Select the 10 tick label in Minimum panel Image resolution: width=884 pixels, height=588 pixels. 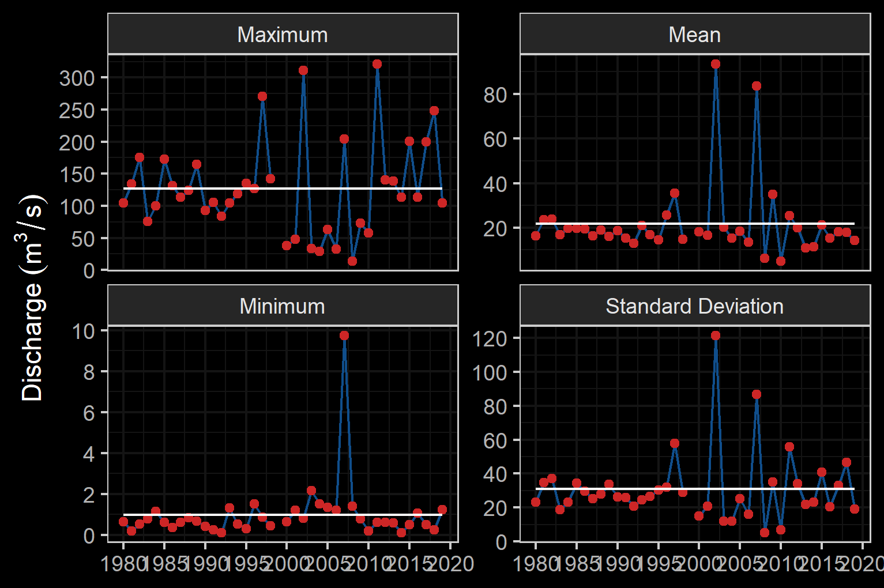click(83, 331)
